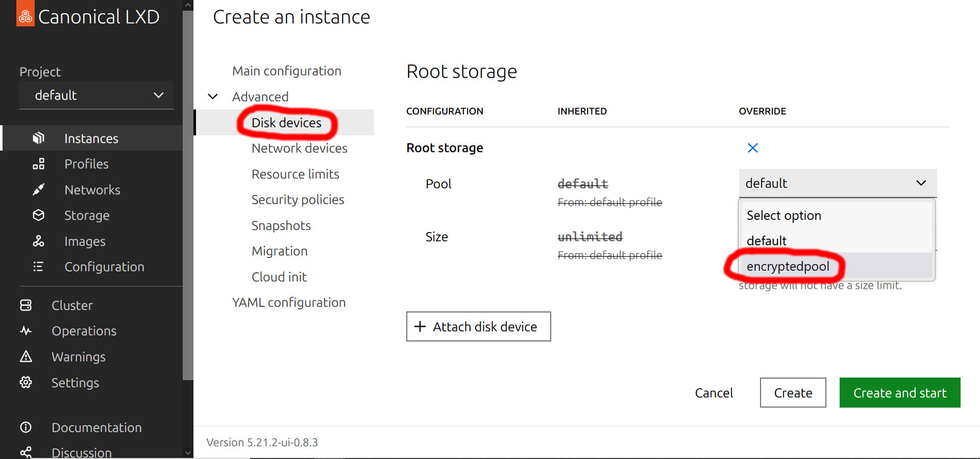
Task: Click the Cluster sidebar icon
Action: pos(26,305)
